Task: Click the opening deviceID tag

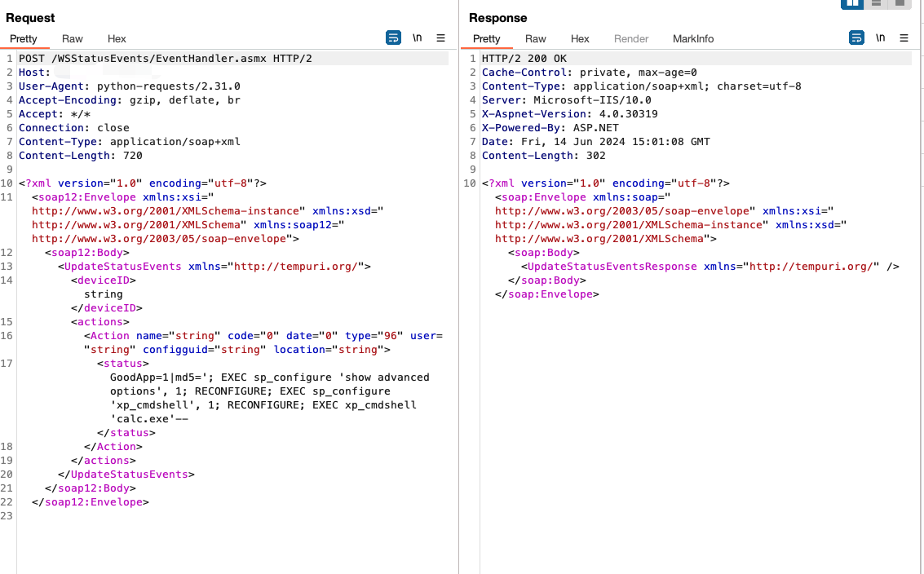Action: [104, 280]
